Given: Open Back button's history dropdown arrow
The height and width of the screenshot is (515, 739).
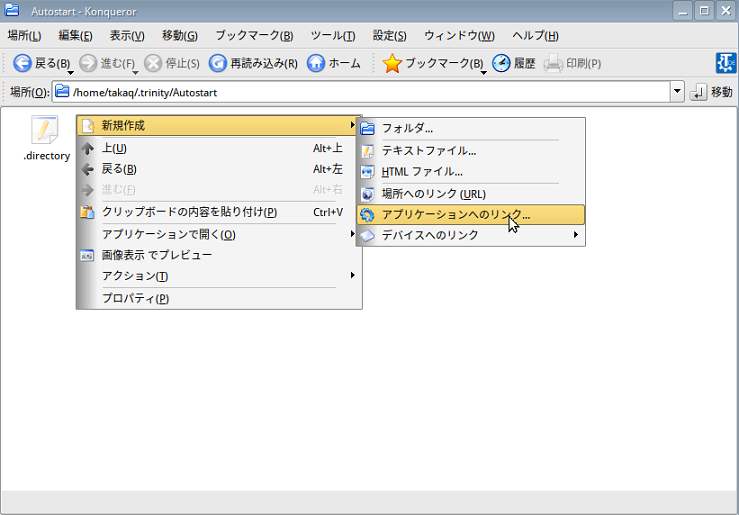Looking at the screenshot, I should pyautogui.click(x=71, y=73).
